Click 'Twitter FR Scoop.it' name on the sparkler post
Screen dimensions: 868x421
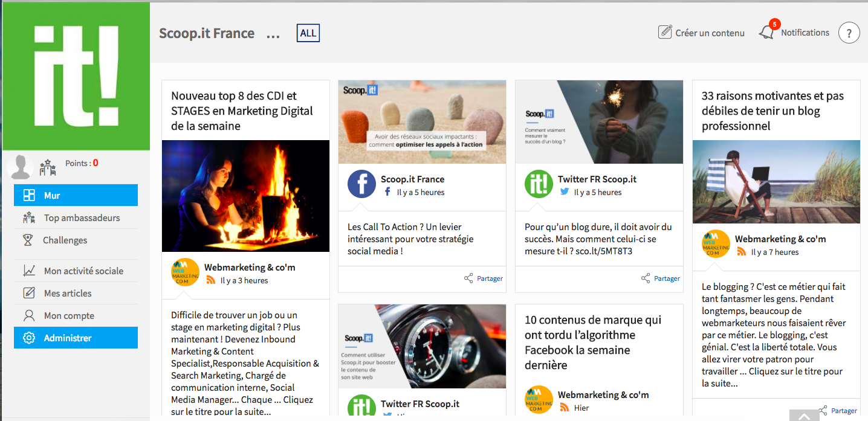[x=597, y=179]
